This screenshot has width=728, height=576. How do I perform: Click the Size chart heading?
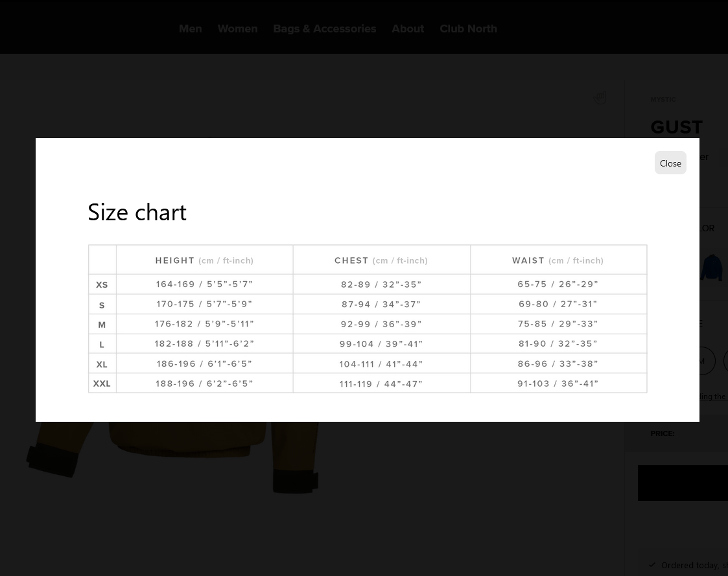[137, 212]
